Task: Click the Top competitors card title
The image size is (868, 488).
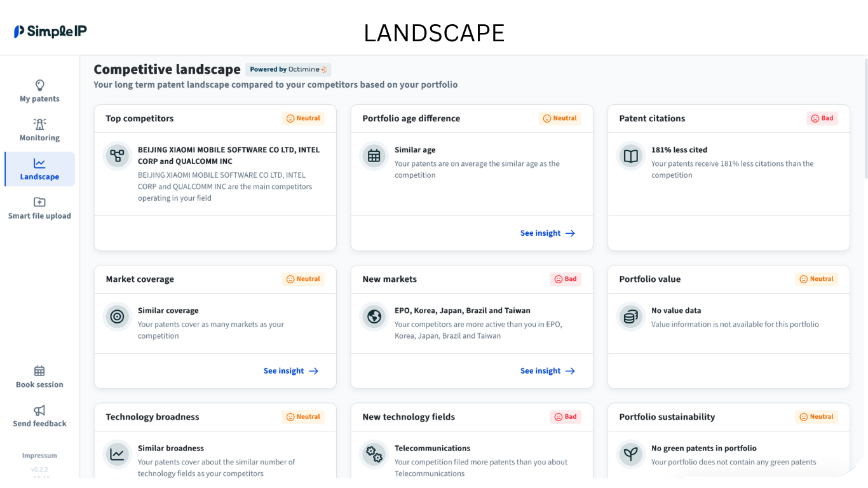Action: [x=140, y=118]
